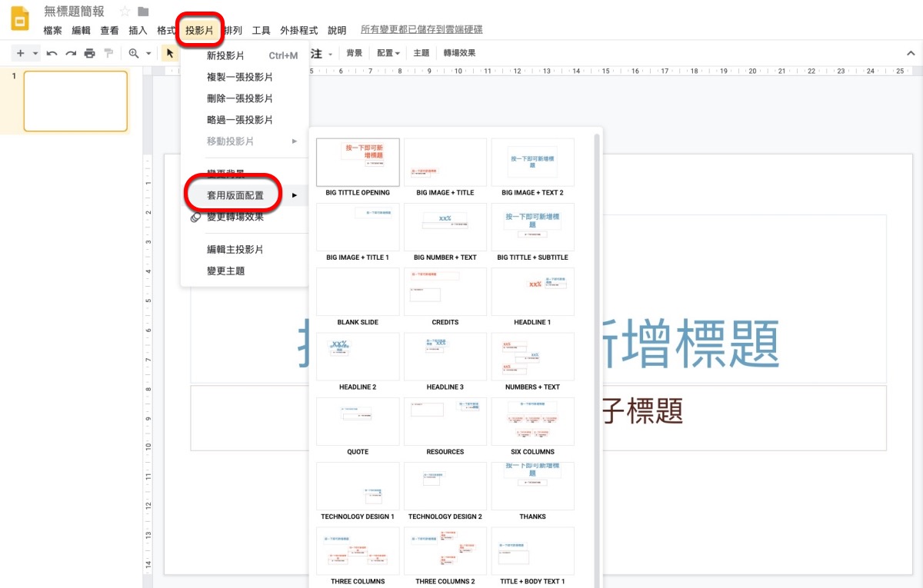This screenshot has height=588, width=923.
Task: Apply the HEADLINE 1 layout
Action: click(x=532, y=291)
